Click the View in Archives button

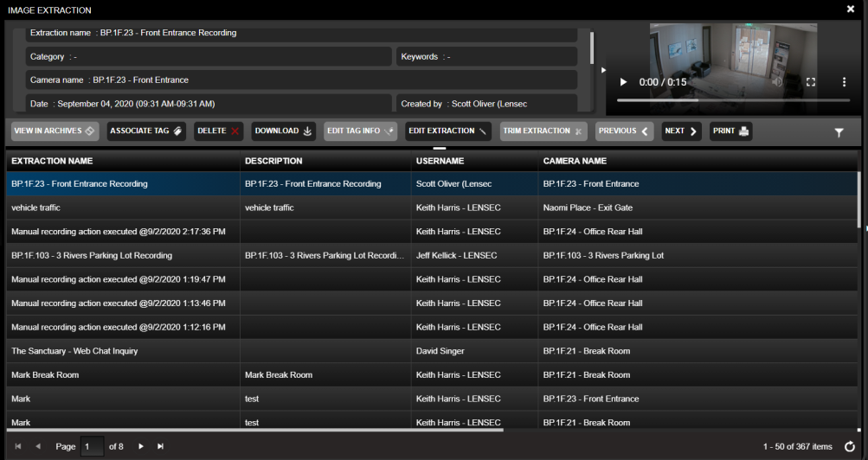pos(55,131)
